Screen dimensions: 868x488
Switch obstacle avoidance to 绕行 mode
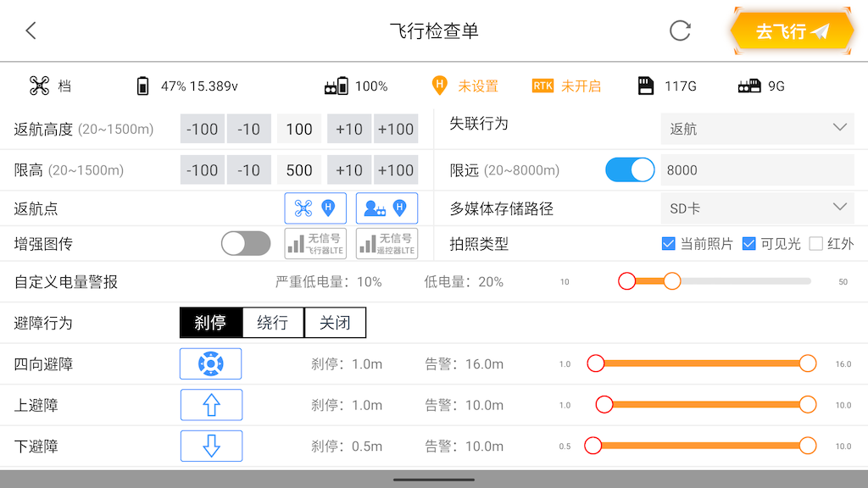coord(272,323)
